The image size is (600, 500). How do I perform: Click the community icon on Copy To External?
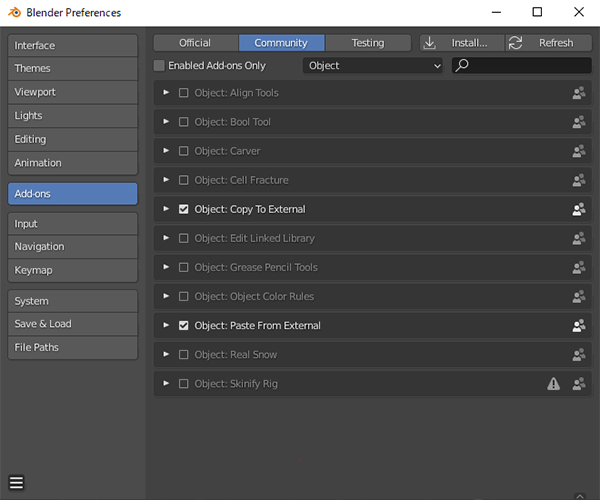coord(578,210)
